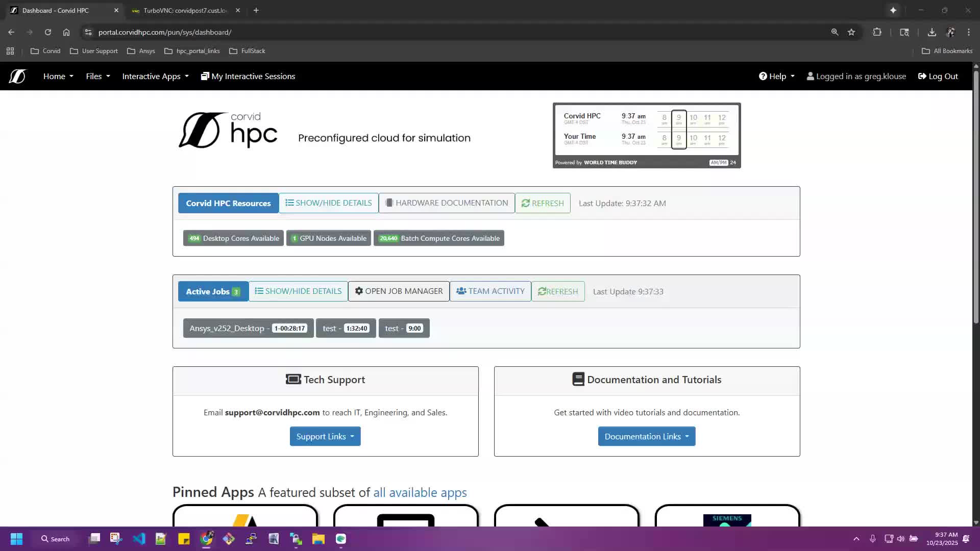The height and width of the screenshot is (551, 980).
Task: Click Log Out
Action: (938, 77)
